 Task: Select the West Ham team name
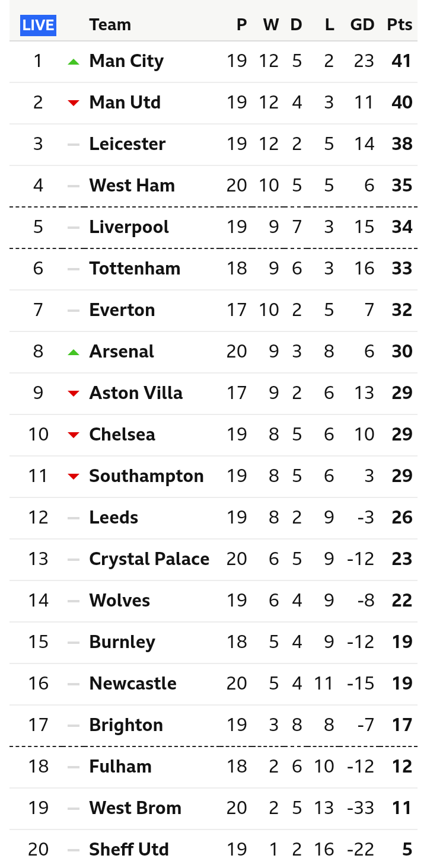pyautogui.click(x=132, y=186)
